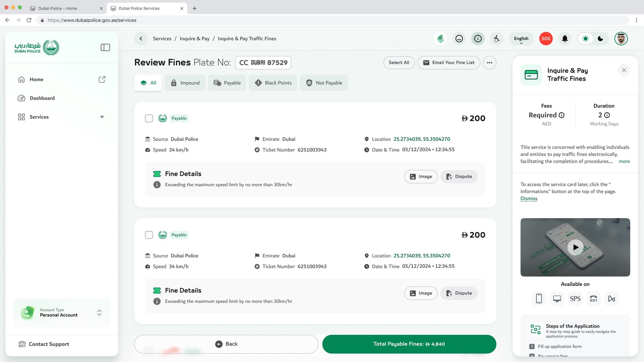
Task: Switch to dark mode moon toggle
Action: pos(600,39)
